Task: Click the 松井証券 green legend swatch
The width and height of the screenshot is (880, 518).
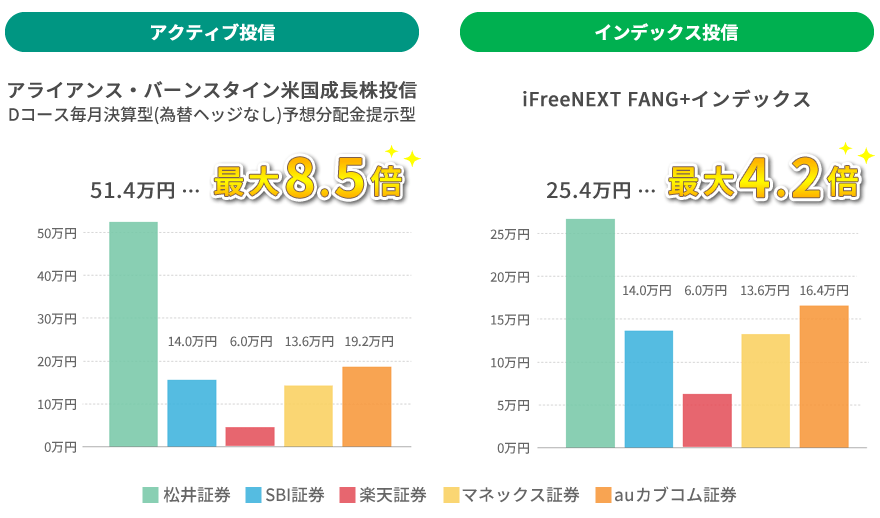Action: click(150, 495)
